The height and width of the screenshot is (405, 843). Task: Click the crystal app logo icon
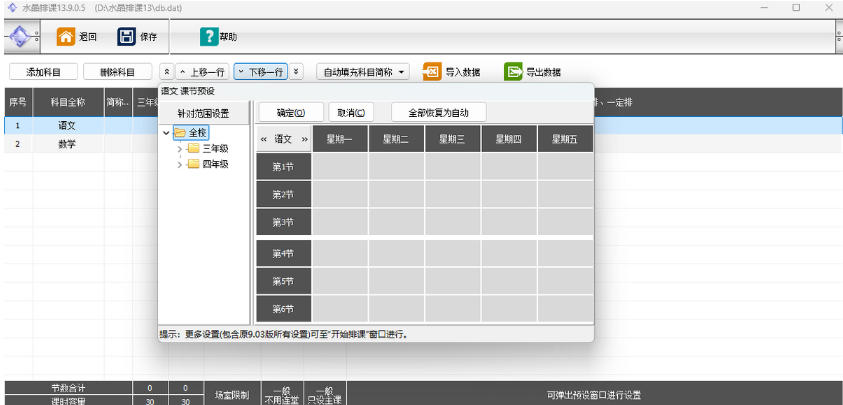[x=22, y=37]
